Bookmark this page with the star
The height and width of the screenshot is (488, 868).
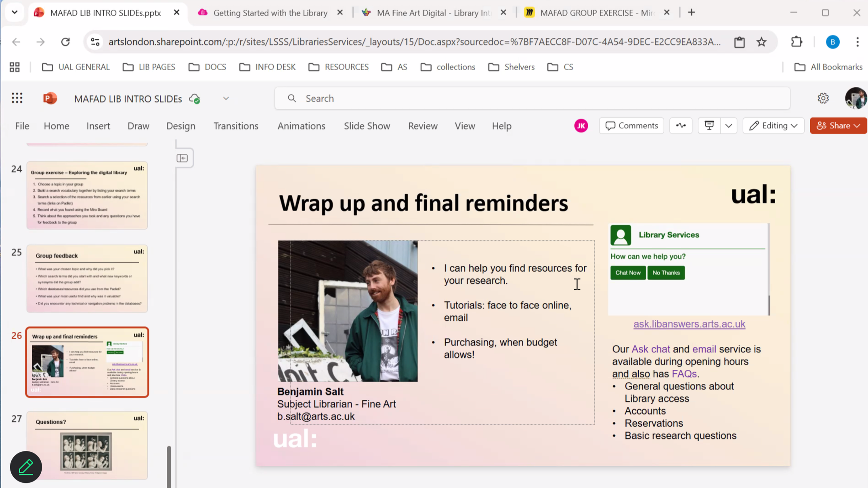tap(761, 42)
